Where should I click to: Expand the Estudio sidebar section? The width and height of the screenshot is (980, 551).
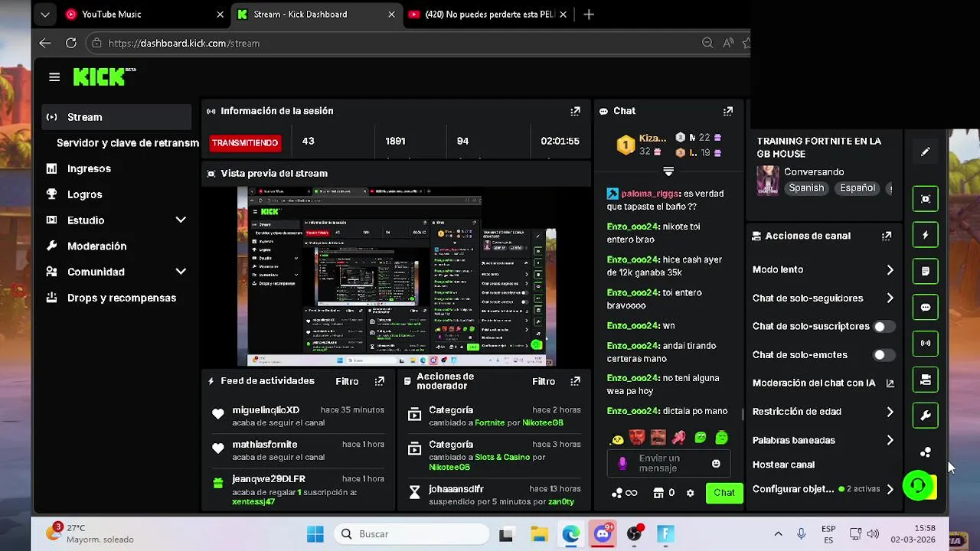click(181, 220)
